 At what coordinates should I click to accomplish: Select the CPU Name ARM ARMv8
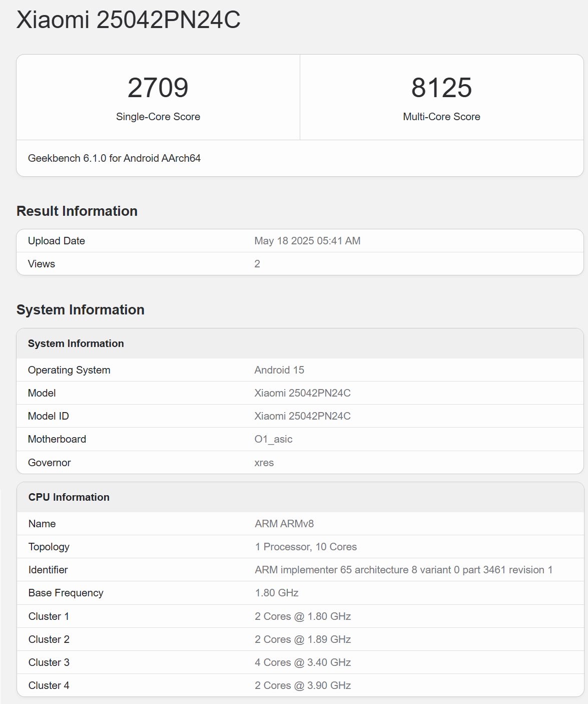(284, 523)
